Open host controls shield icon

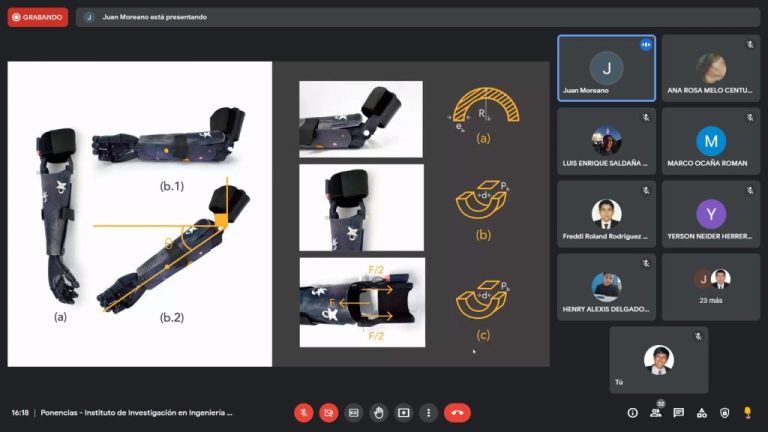click(725, 412)
